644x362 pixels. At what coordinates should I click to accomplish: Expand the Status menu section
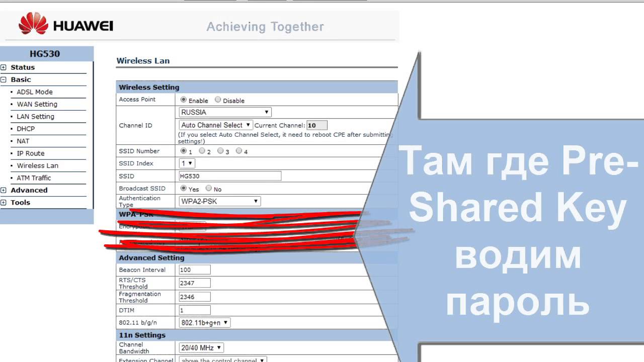click(4, 67)
